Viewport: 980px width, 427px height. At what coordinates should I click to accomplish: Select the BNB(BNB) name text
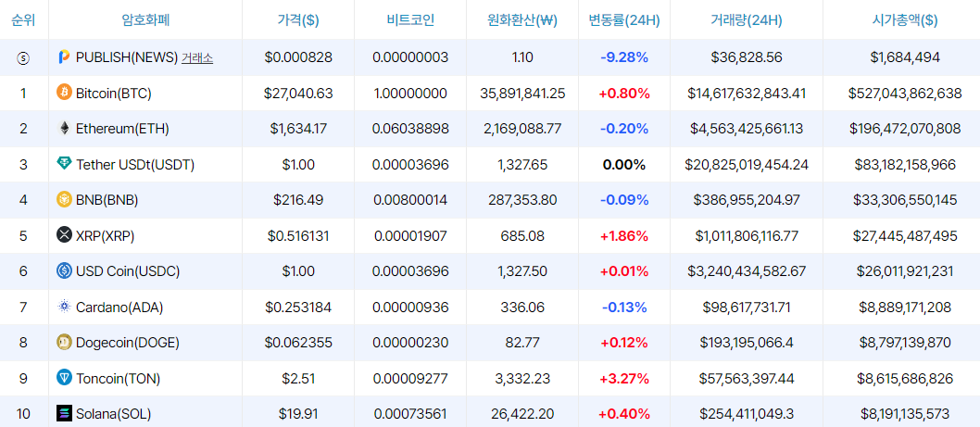107,200
